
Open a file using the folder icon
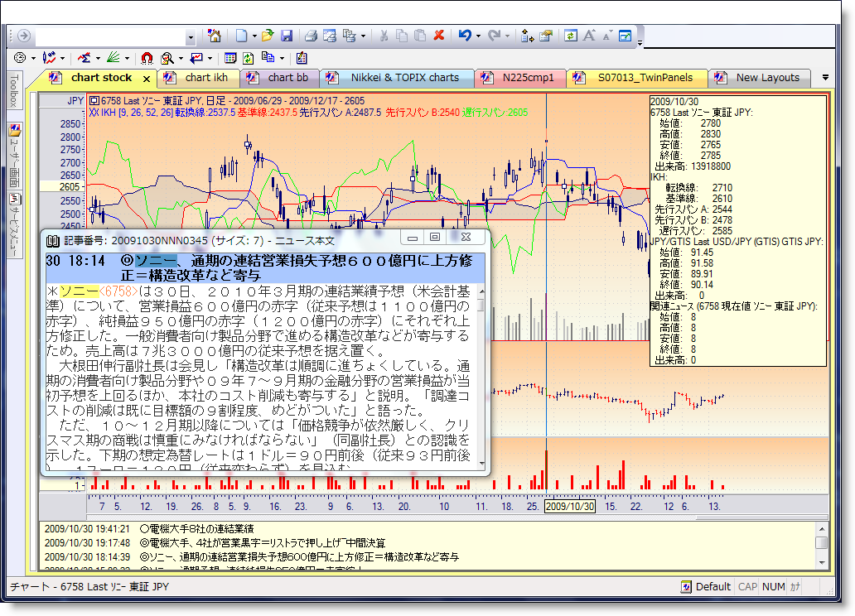tap(267, 36)
